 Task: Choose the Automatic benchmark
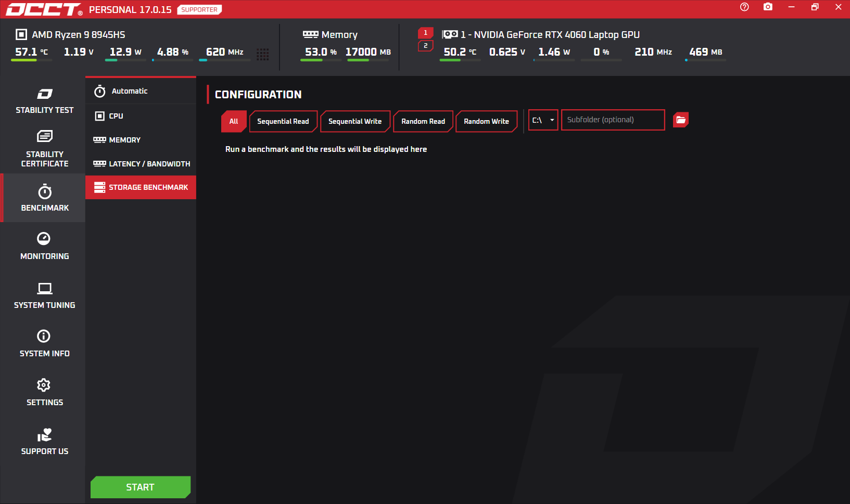[x=141, y=91]
